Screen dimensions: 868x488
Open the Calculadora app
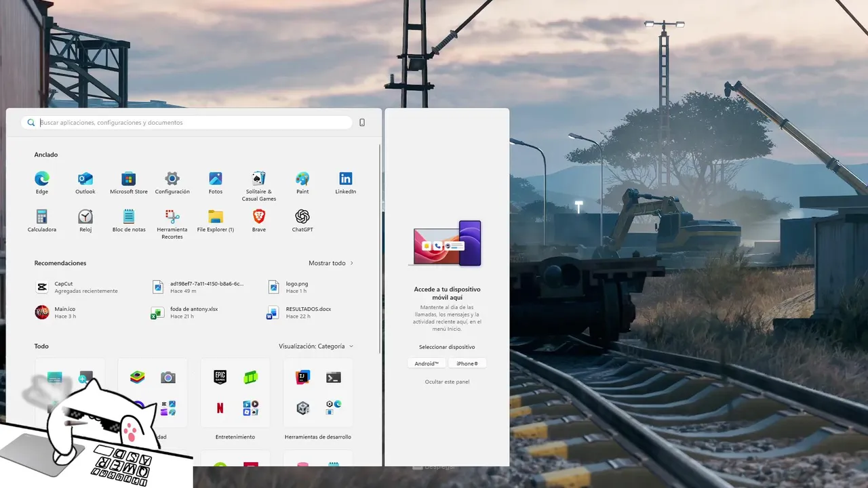point(42,217)
